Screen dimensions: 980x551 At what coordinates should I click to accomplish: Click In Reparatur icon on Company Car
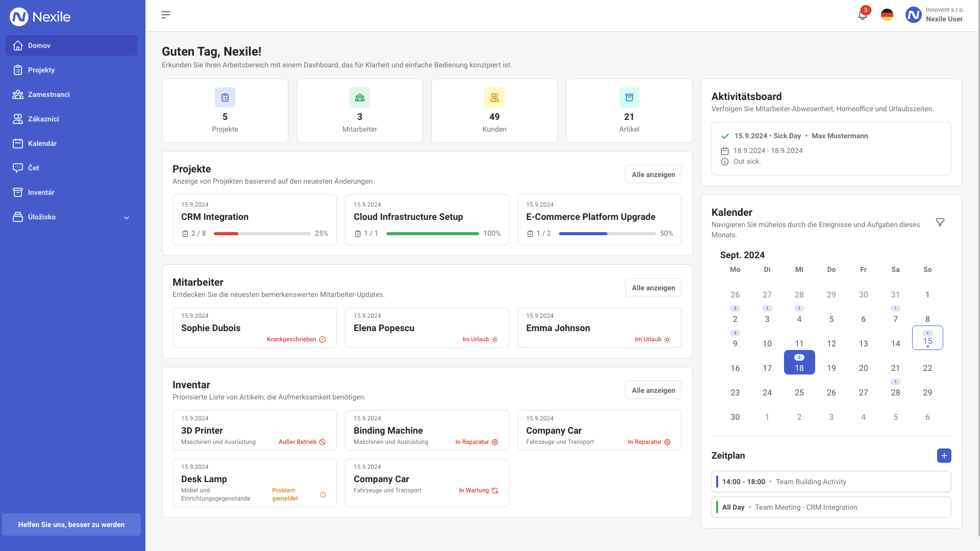667,442
